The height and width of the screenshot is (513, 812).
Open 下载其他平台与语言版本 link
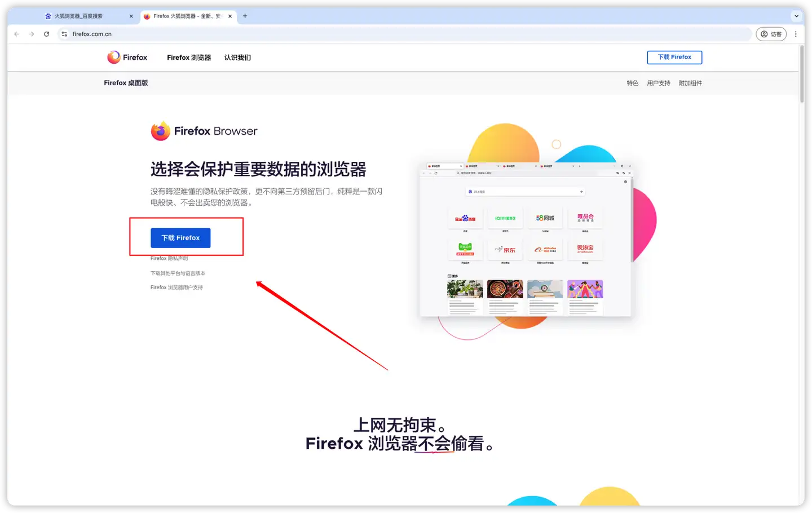(x=178, y=273)
